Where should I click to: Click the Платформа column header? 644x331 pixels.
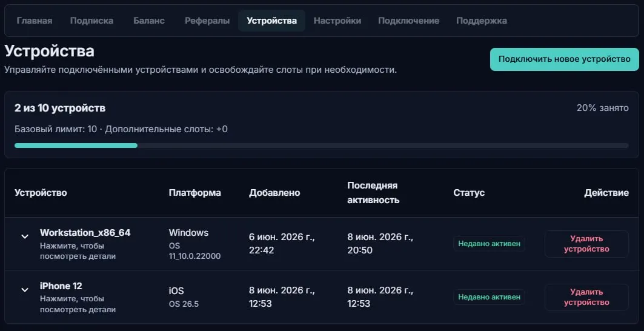pos(194,193)
